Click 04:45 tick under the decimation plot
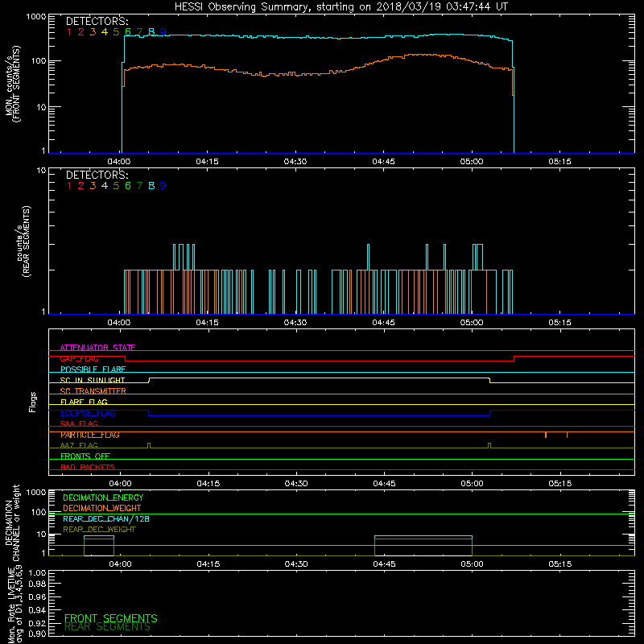The width and height of the screenshot is (644, 644). pos(385,564)
